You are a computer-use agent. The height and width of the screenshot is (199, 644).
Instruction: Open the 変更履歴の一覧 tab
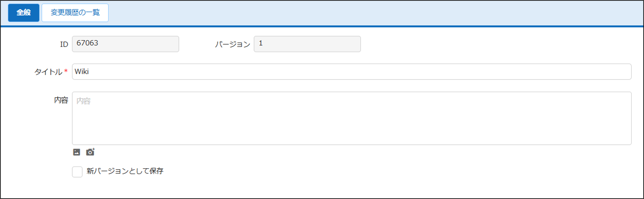click(75, 13)
